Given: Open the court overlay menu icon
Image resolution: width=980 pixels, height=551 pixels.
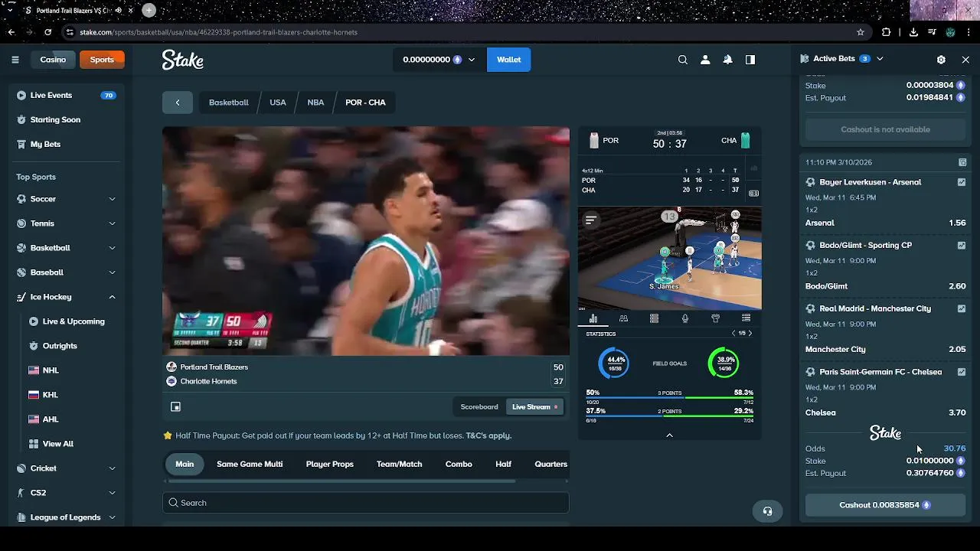Looking at the screenshot, I should tap(591, 220).
